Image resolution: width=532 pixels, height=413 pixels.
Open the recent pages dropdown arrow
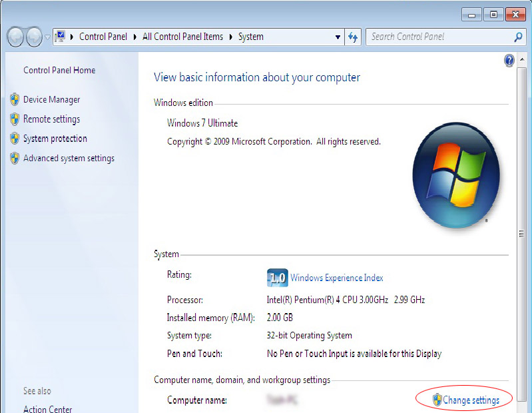(x=47, y=37)
